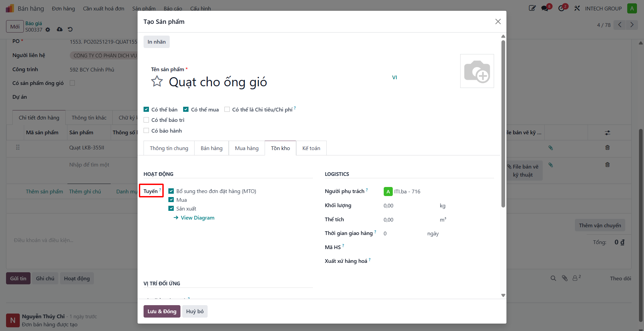Image resolution: width=644 pixels, height=331 pixels.
Task: Mark product as favorite with star icon
Action: pos(157,81)
